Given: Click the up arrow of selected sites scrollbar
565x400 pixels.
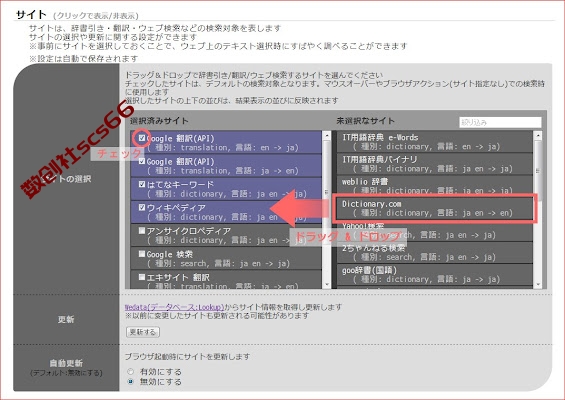Looking at the screenshot, I should (x=327, y=135).
